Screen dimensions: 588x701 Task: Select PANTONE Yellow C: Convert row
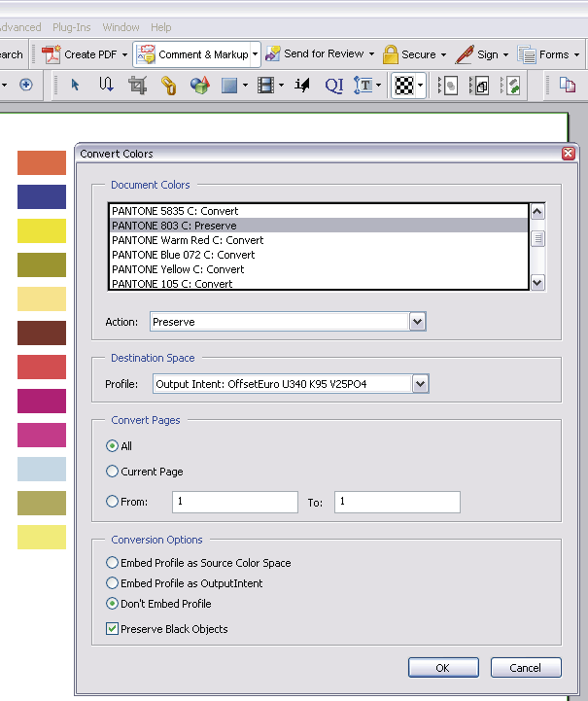tap(319, 269)
